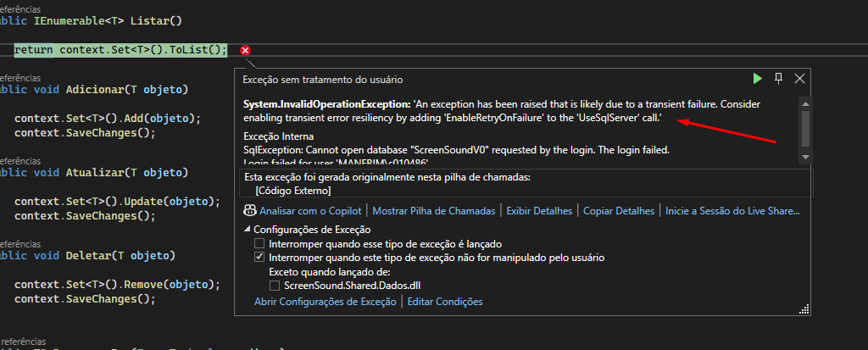Click the SqlException inner message line
This screenshot has height=350, width=868.
457,150
